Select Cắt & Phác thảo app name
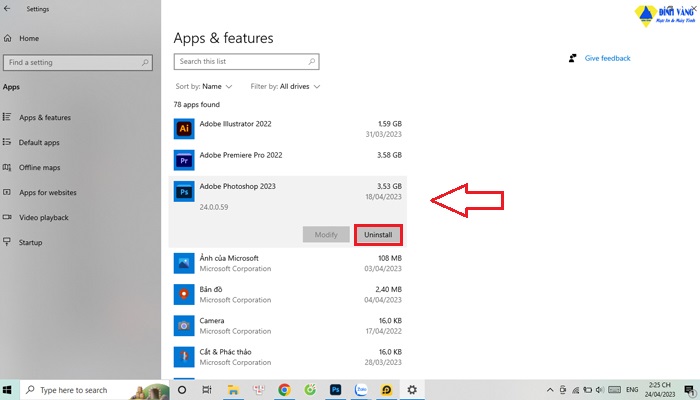The image size is (700, 400). click(225, 352)
